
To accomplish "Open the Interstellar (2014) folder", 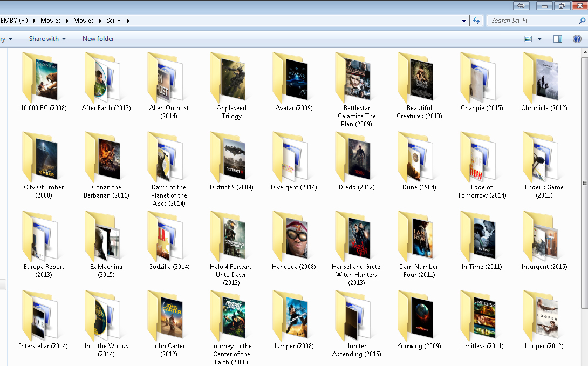I will (43, 316).
